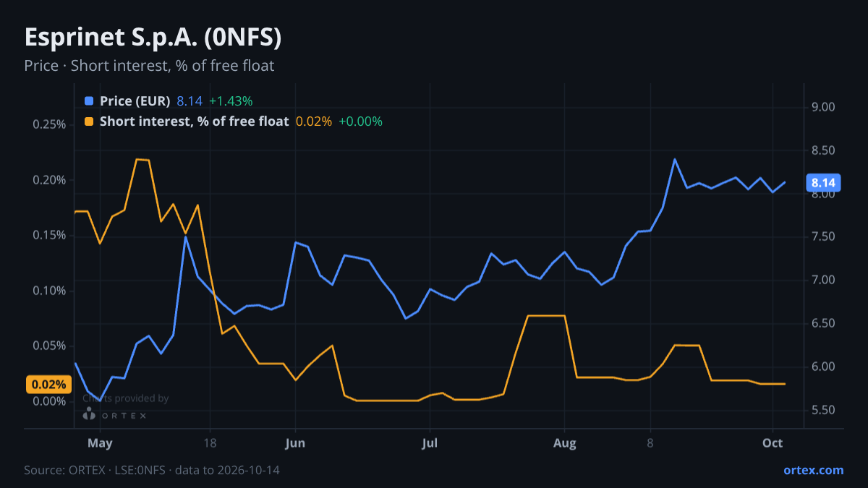The height and width of the screenshot is (488, 868).
Task: Click the 6.00 right axis label
Action: click(824, 367)
